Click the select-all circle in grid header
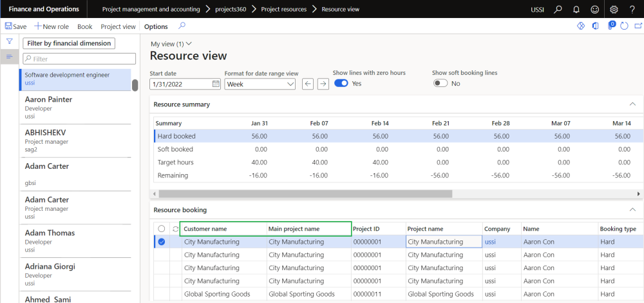 [x=161, y=229]
